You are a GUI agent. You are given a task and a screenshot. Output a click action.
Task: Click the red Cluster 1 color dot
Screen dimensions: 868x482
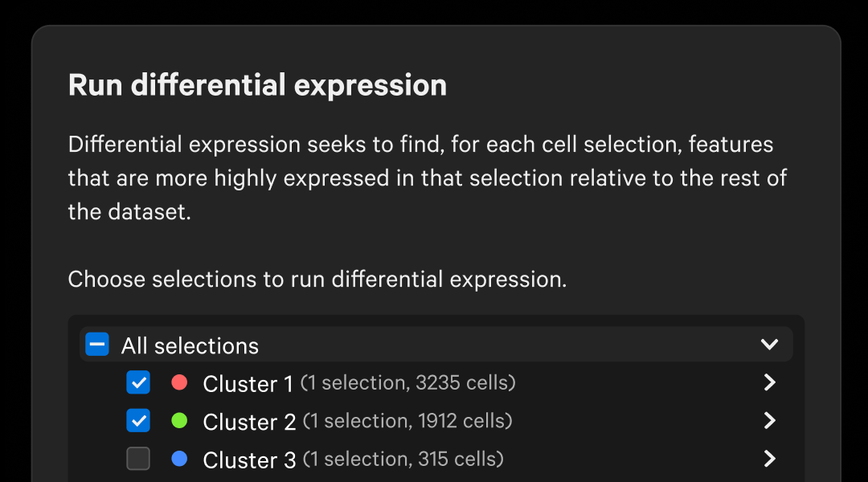pos(179,383)
